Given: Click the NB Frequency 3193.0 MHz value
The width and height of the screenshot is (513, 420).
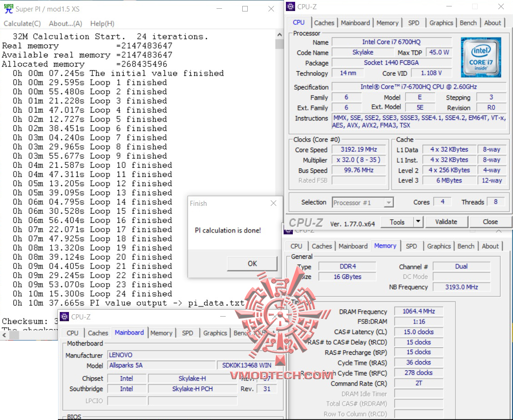Looking at the screenshot, I should click(462, 287).
